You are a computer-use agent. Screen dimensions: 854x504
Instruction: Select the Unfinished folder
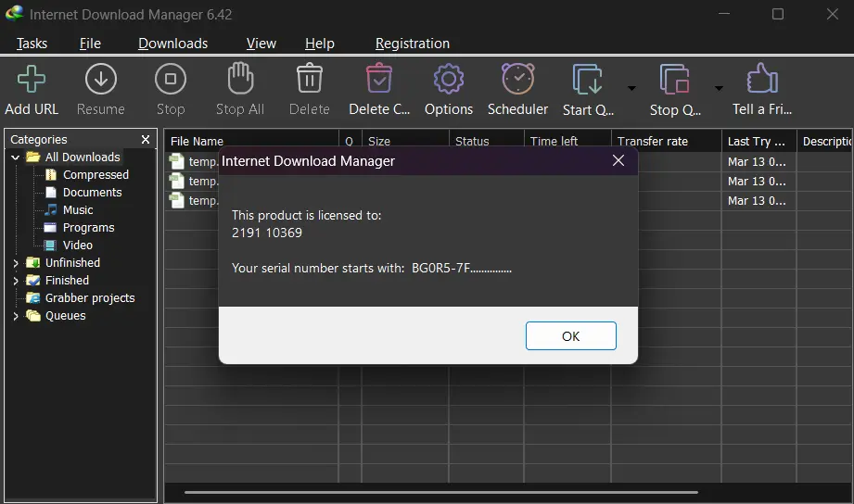[72, 263]
